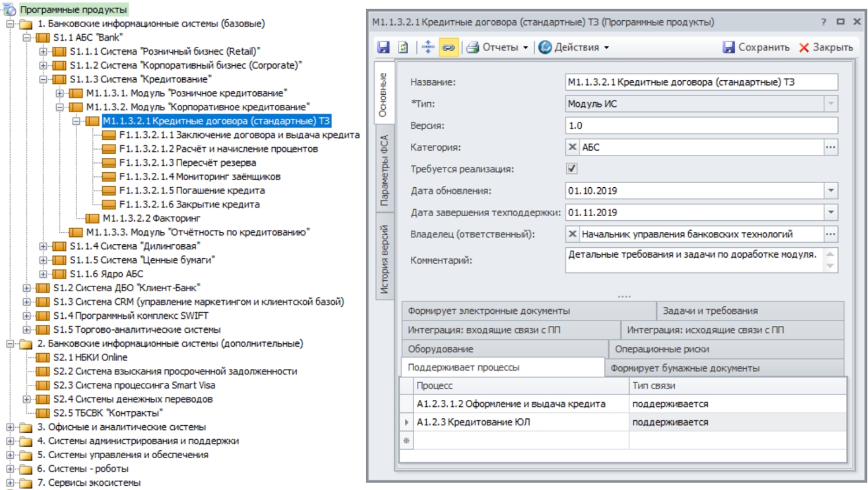Click the Сохранить button
This screenshot has height=490, width=868.
756,47
